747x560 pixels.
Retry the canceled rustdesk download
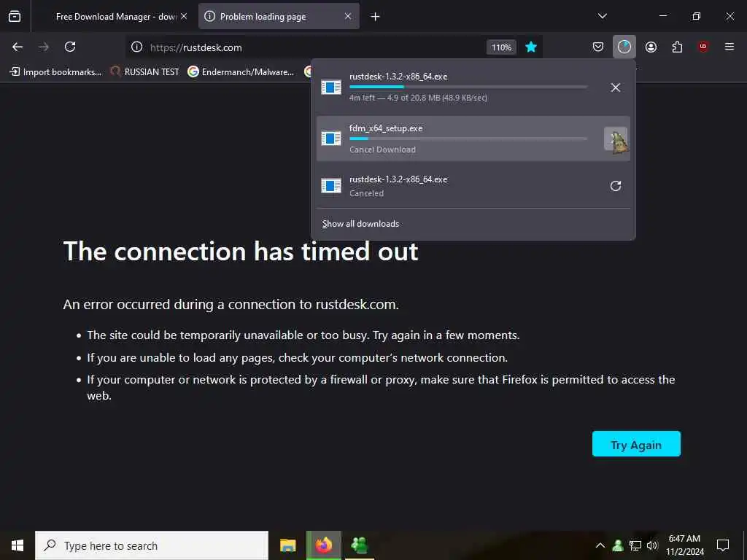pyautogui.click(x=616, y=186)
